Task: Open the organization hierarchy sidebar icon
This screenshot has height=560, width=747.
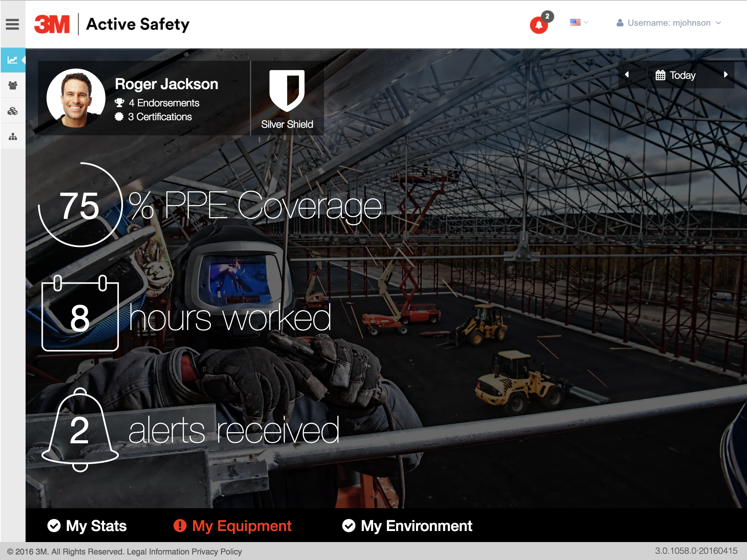Action: click(x=13, y=137)
